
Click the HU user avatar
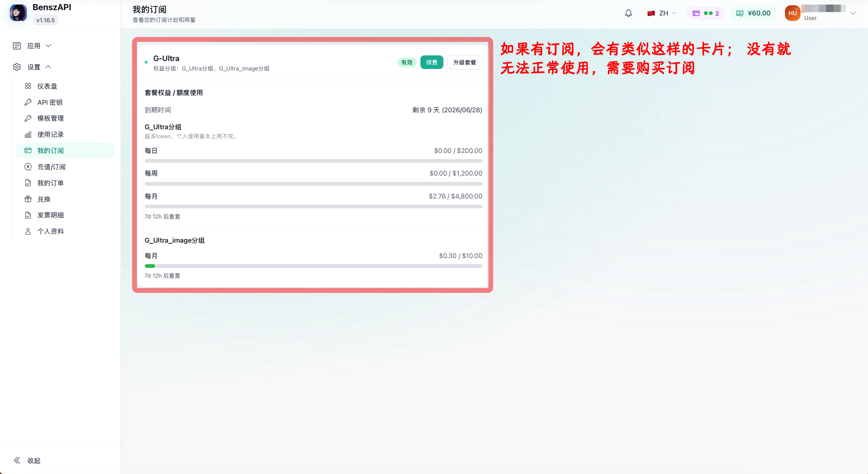[792, 13]
